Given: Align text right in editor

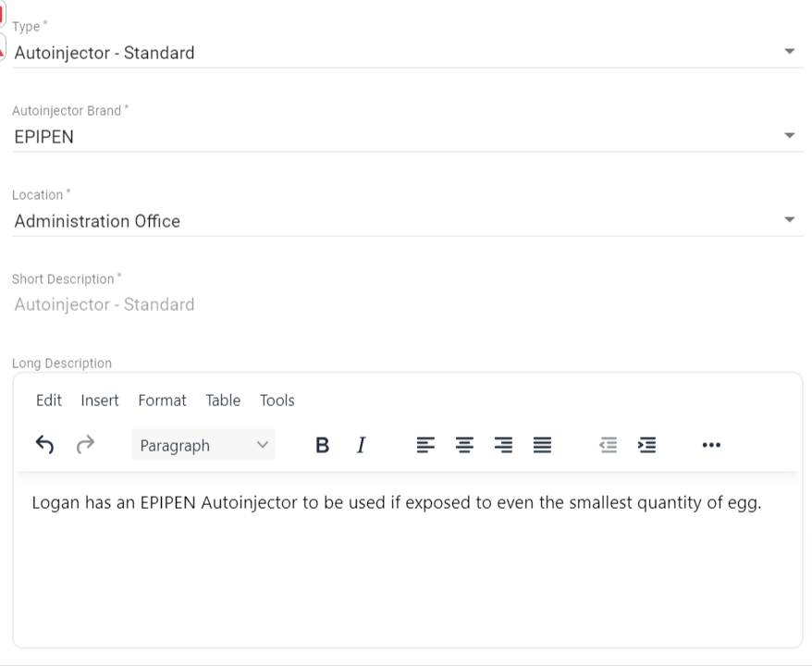Looking at the screenshot, I should pos(503,445).
